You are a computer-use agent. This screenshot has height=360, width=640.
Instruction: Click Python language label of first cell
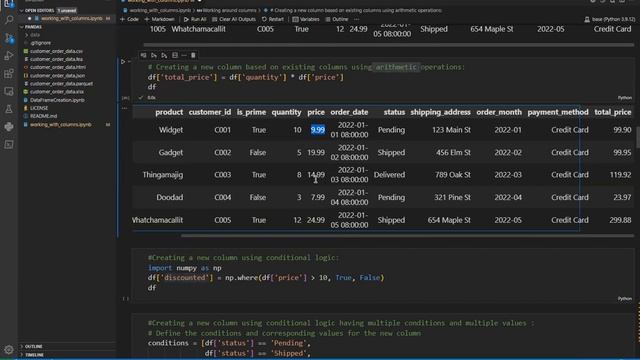coord(624,98)
